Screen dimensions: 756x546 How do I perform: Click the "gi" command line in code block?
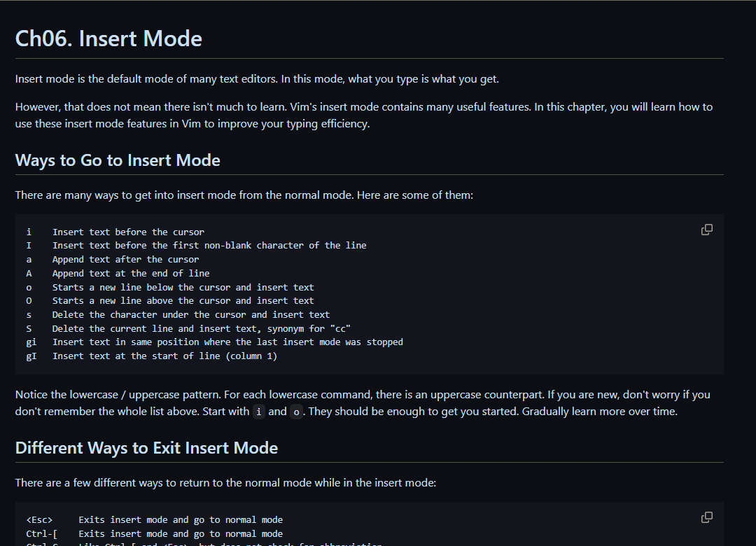point(227,342)
